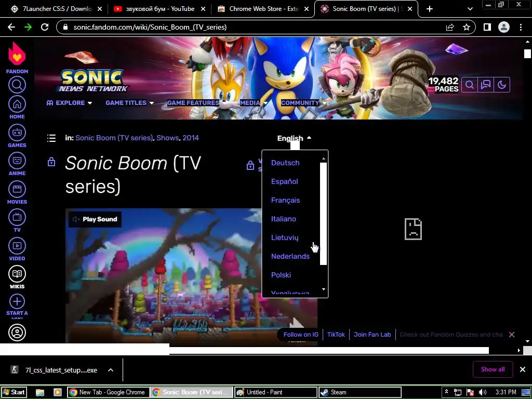
Task: Select Español from language list
Action: tap(284, 181)
